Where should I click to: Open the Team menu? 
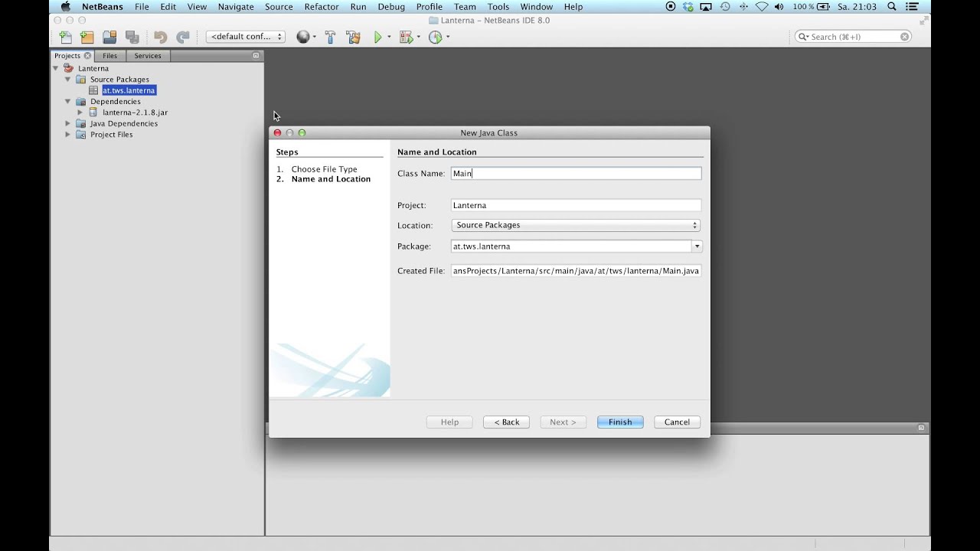(465, 7)
